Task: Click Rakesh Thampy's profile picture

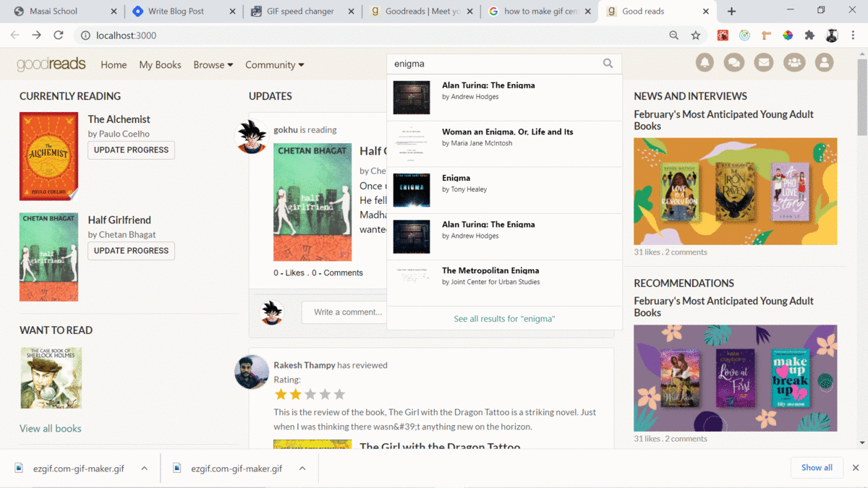Action: pyautogui.click(x=252, y=372)
